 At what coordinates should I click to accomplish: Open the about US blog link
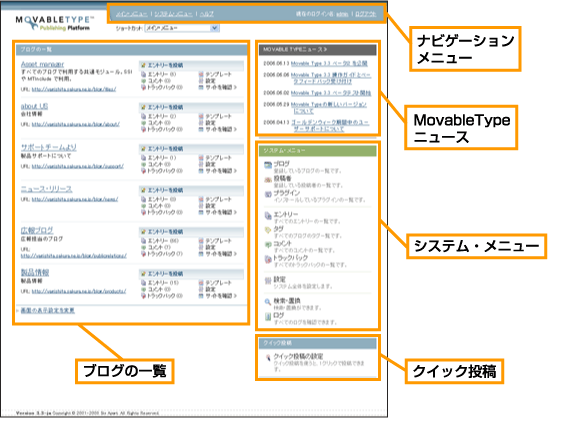[34, 106]
